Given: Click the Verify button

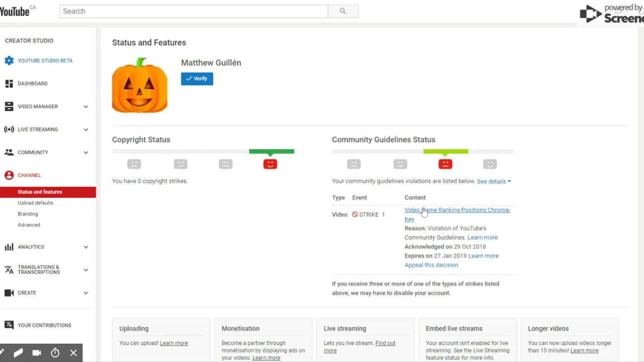Looking at the screenshot, I should click(x=197, y=78).
